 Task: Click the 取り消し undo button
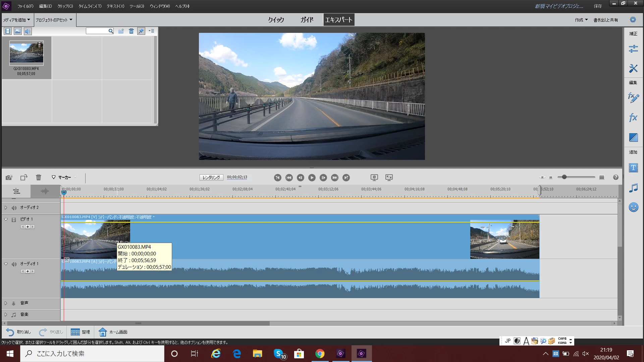click(x=18, y=332)
